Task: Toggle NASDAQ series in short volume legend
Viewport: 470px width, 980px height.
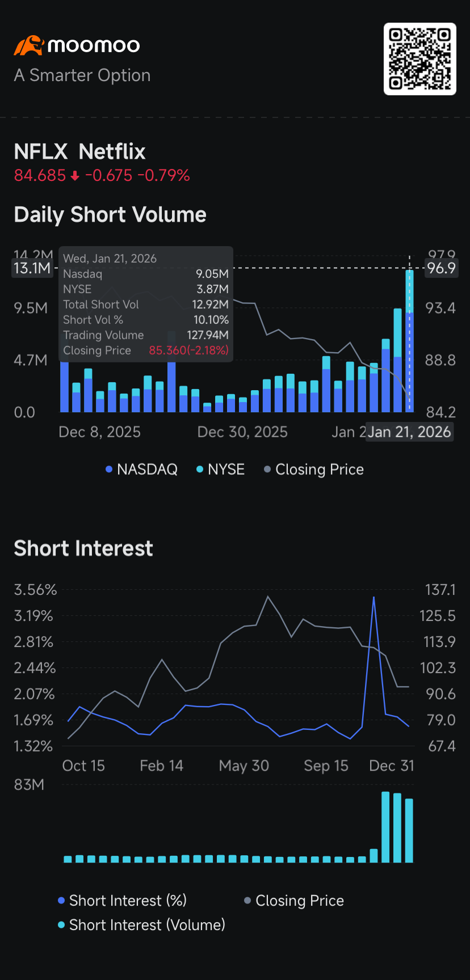Action: click(142, 470)
